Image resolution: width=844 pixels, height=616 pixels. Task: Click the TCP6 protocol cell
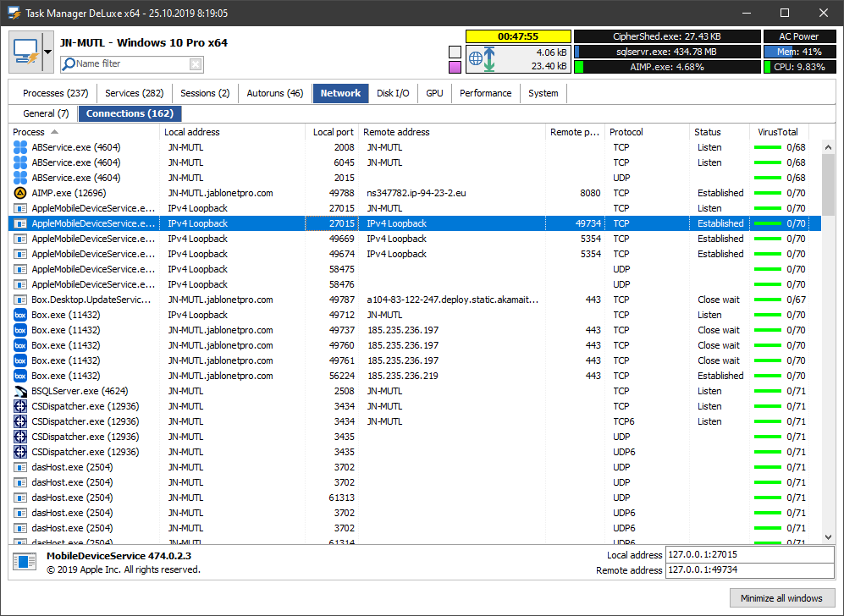[x=623, y=421]
